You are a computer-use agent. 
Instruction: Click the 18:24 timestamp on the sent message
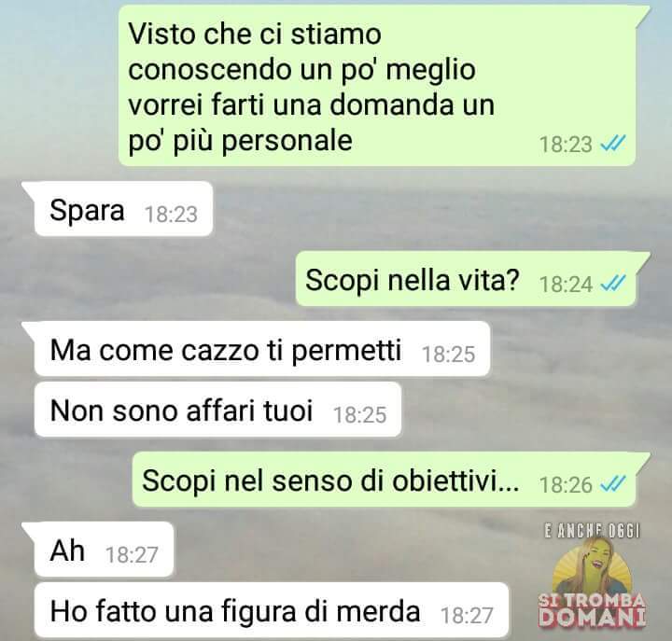566,284
